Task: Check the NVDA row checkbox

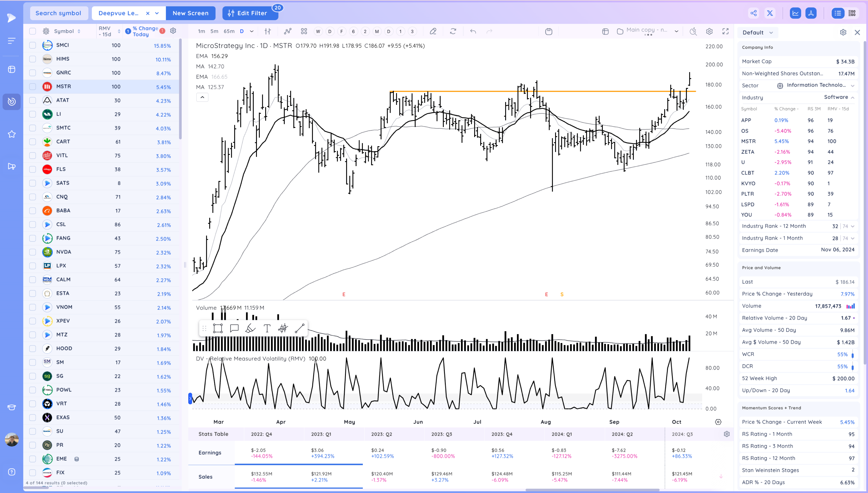Action: pyautogui.click(x=33, y=252)
